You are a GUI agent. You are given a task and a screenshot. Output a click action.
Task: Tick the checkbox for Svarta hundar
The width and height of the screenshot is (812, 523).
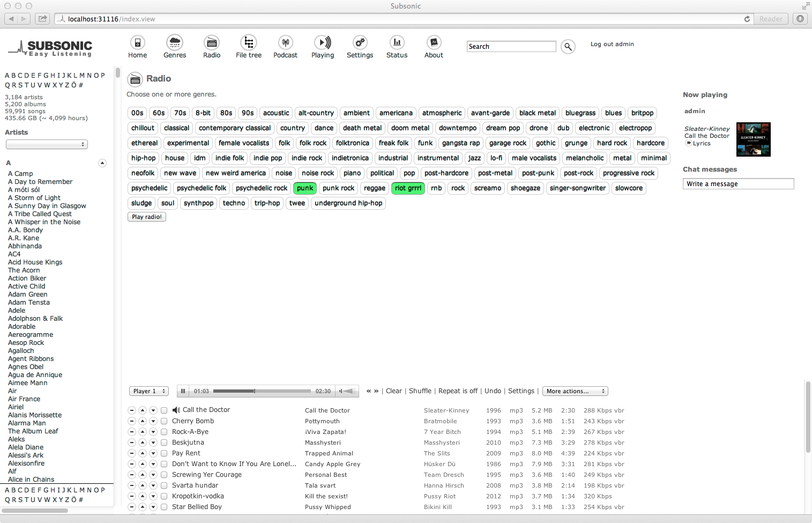(164, 485)
